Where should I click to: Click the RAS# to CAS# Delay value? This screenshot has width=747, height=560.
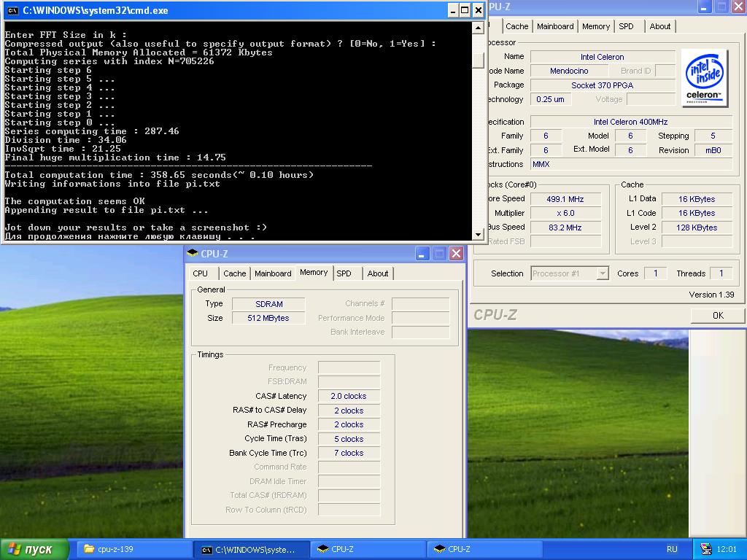pos(349,411)
